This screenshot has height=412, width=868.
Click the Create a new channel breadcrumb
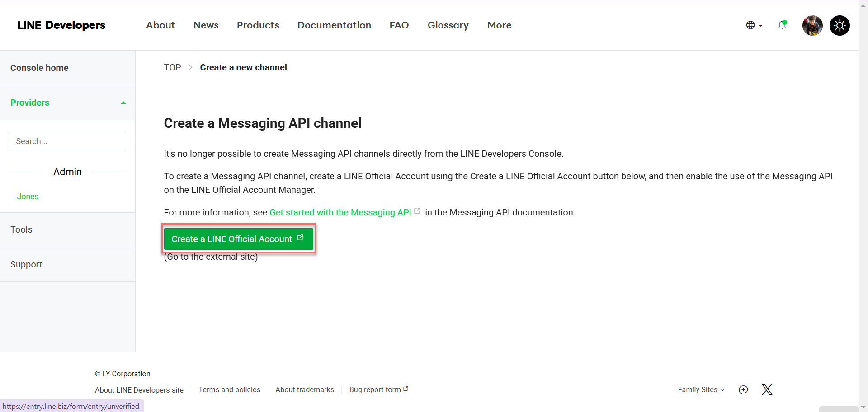[243, 67]
